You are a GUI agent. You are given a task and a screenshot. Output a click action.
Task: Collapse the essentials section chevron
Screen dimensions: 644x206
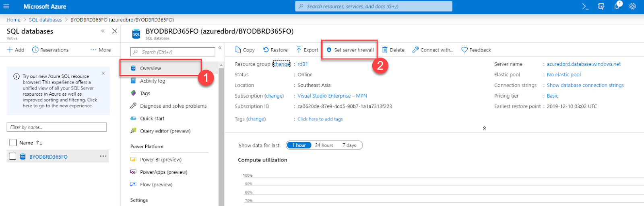click(x=484, y=128)
